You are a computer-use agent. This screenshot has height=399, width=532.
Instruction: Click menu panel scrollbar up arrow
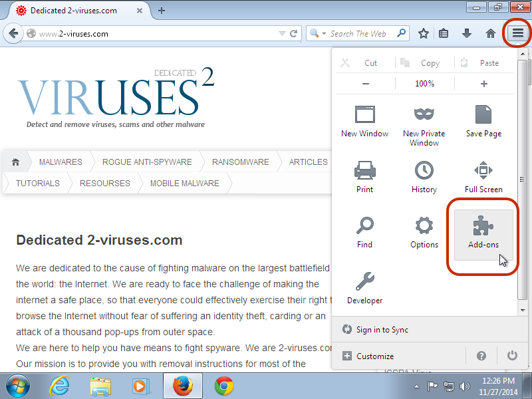click(523, 54)
